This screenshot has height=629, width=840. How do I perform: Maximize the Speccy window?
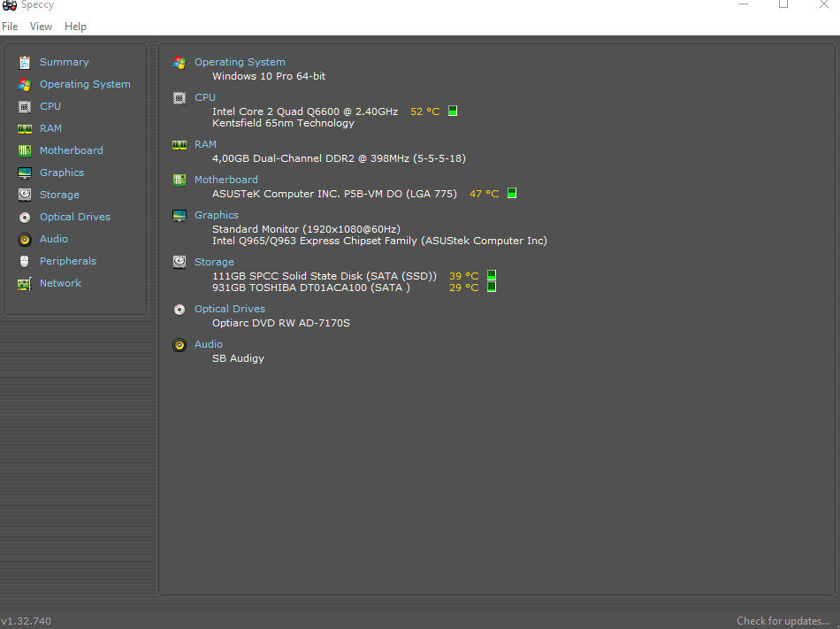(783, 4)
